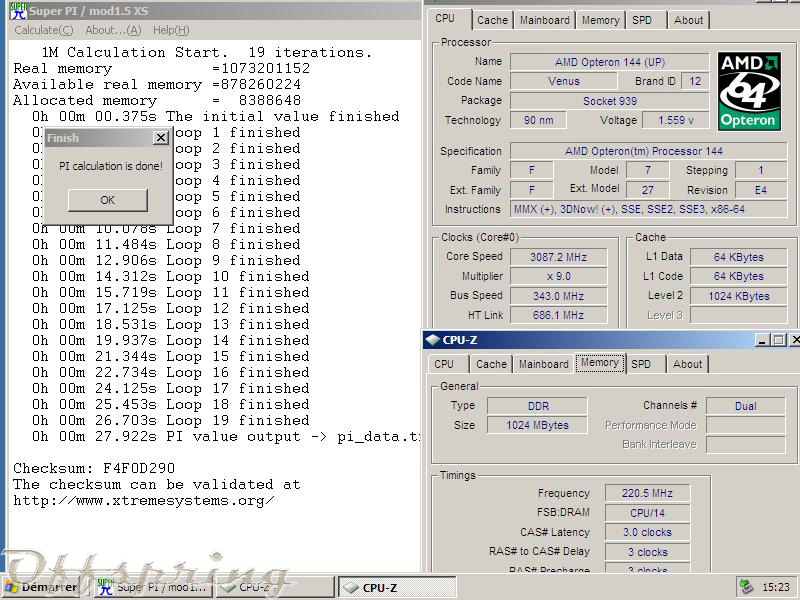Select Mainboard tab in lower CPU-Z window
Image resolution: width=800 pixels, height=600 pixels.
pos(543,364)
